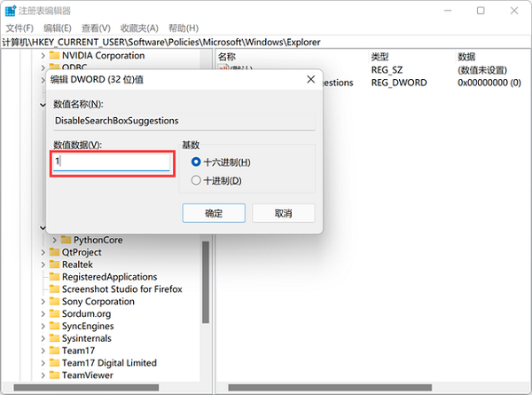This screenshot has width=532, height=395.
Task: Click the Sysinternals folder icon
Action: click(53, 338)
